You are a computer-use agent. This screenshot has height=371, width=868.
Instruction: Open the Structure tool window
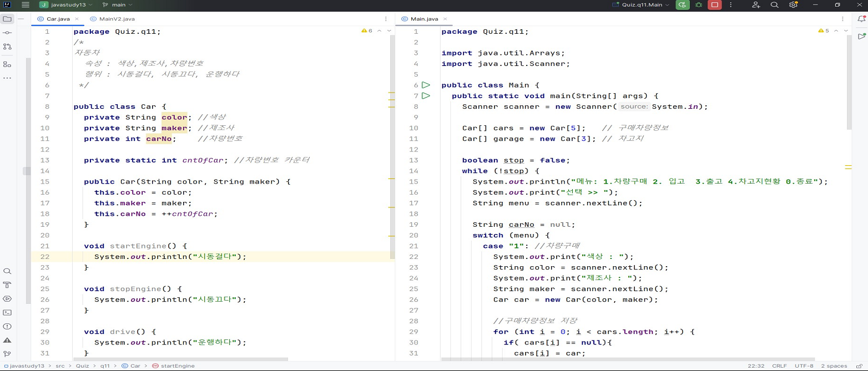(7, 64)
